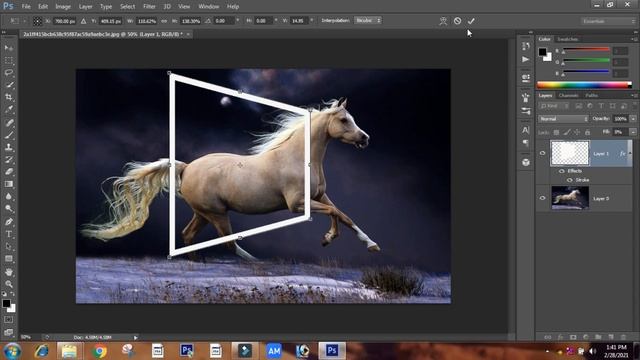The image size is (640, 360).
Task: Open the Color panel flyout menu
Action: [x=634, y=39]
